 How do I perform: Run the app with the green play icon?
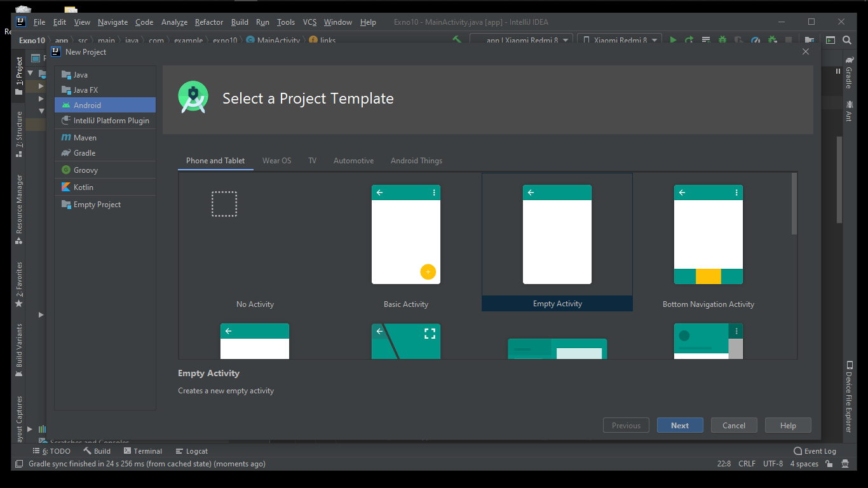pyautogui.click(x=673, y=39)
